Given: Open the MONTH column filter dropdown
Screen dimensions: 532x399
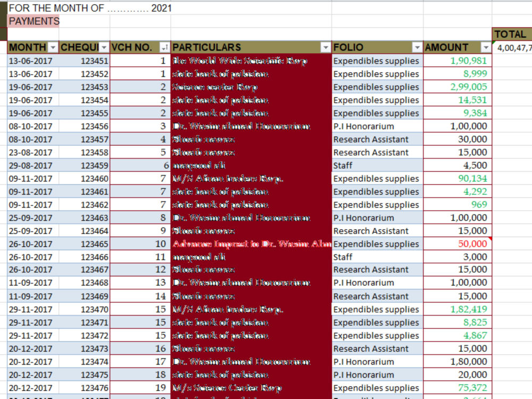Looking at the screenshot, I should click(53, 47).
